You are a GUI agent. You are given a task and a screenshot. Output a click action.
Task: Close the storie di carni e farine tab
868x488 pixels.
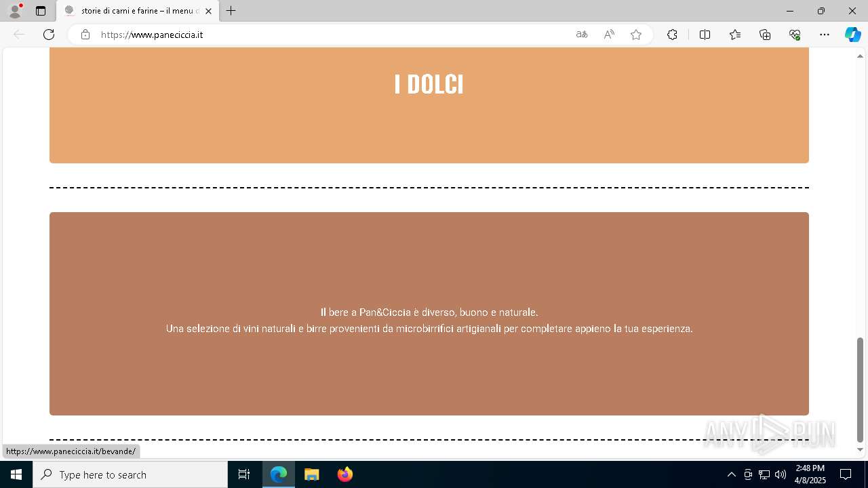[x=208, y=11]
